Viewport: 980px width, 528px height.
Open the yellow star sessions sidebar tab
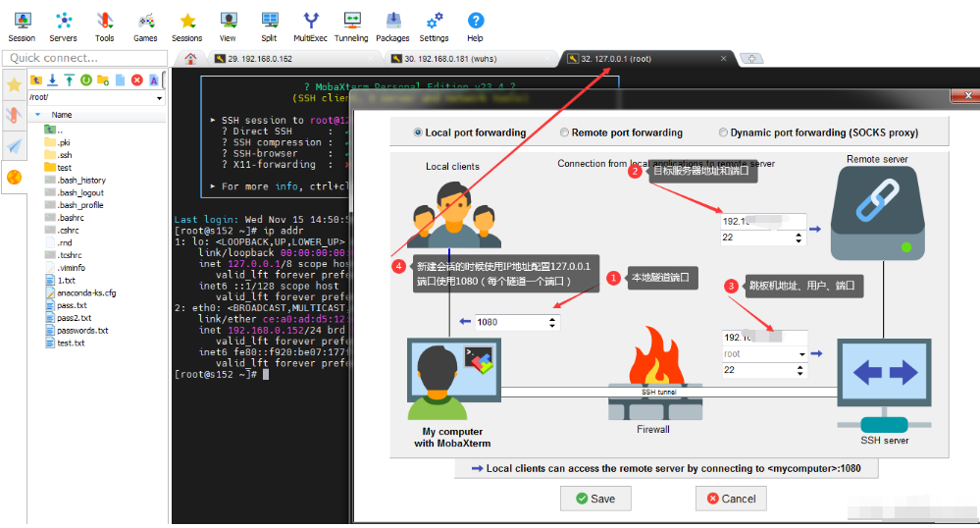(x=15, y=84)
